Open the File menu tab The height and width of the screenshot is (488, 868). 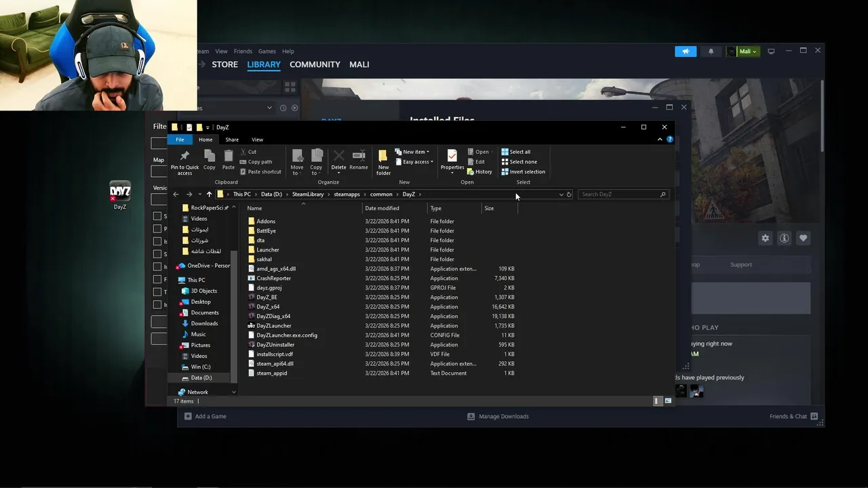coord(180,140)
